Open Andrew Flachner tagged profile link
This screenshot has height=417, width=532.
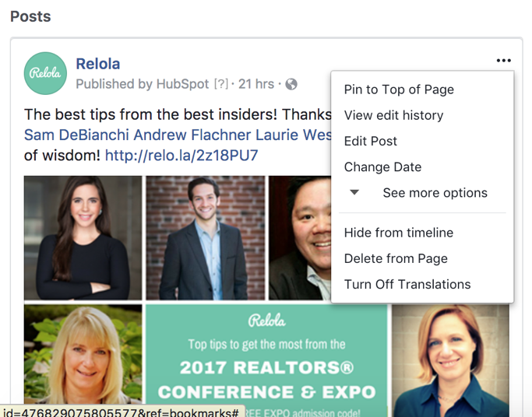[192, 135]
